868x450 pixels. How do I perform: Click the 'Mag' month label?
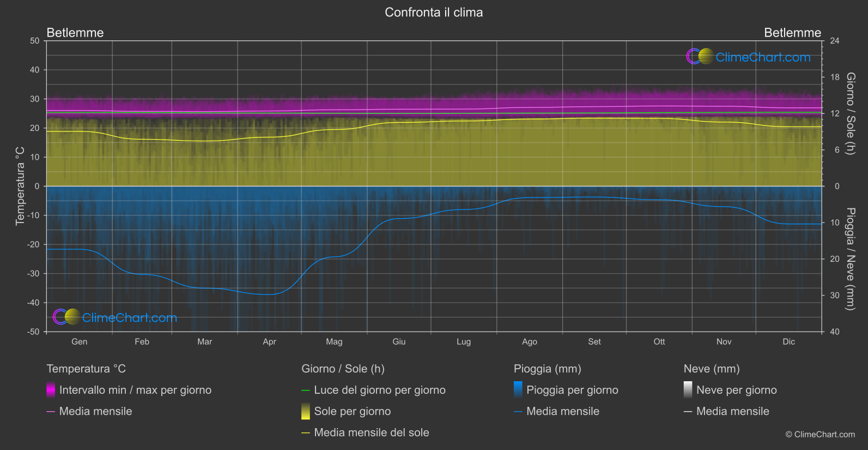[x=334, y=341]
